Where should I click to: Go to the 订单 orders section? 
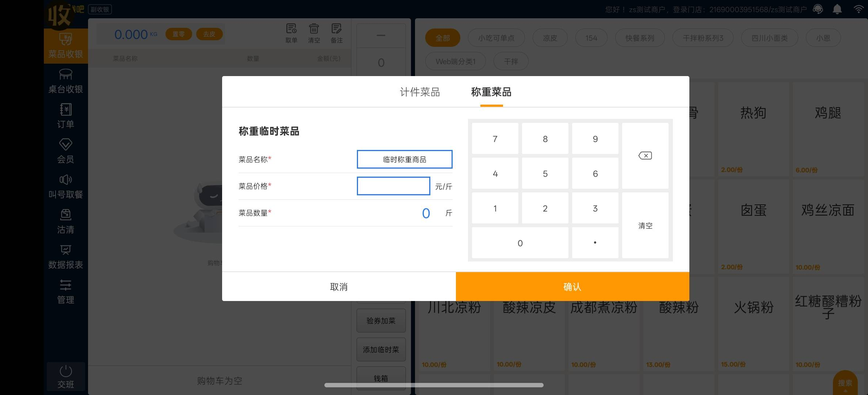[x=66, y=116]
